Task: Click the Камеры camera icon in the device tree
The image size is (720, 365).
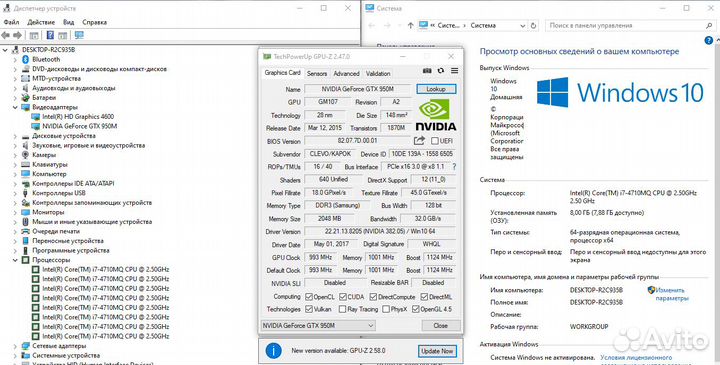Action: coord(26,155)
